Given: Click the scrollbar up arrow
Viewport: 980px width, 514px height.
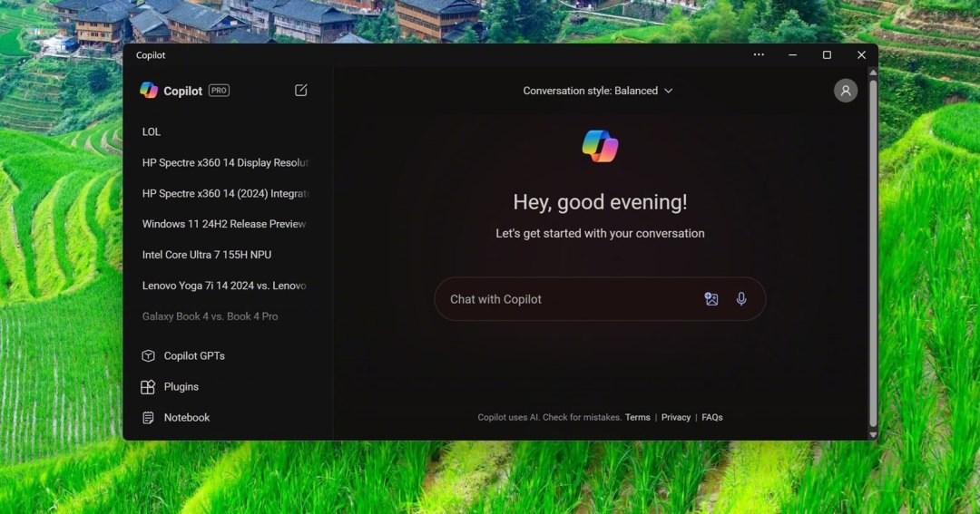Looking at the screenshot, I should (x=873, y=73).
